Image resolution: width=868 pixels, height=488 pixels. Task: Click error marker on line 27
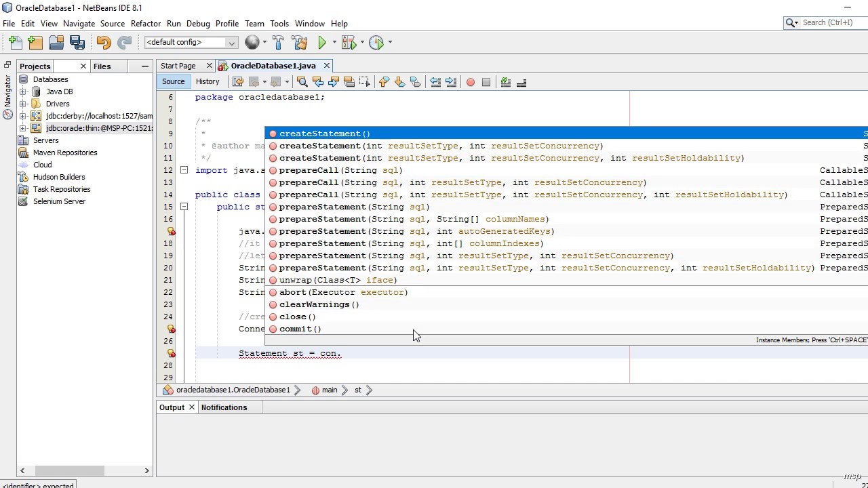pos(171,353)
